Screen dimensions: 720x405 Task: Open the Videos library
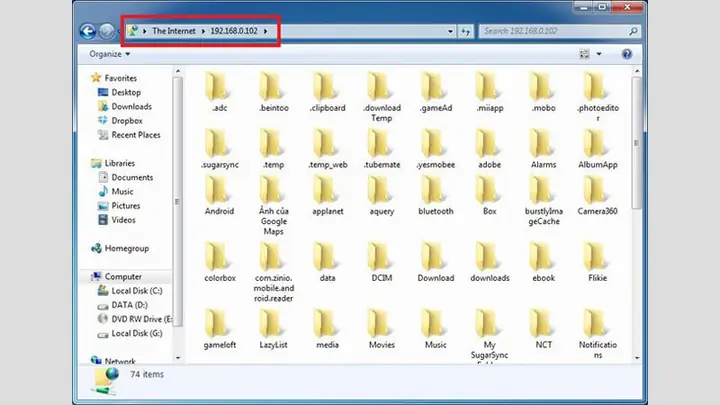(x=117, y=220)
